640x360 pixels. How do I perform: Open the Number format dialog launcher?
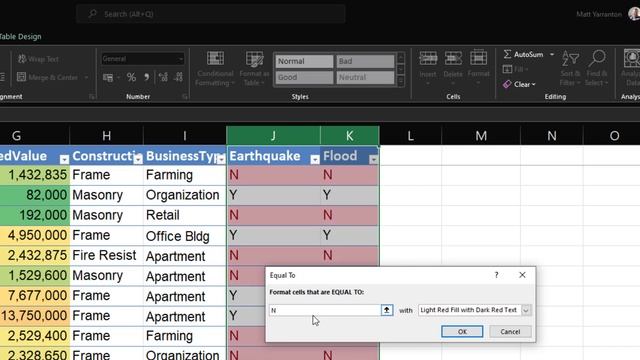pyautogui.click(x=185, y=97)
